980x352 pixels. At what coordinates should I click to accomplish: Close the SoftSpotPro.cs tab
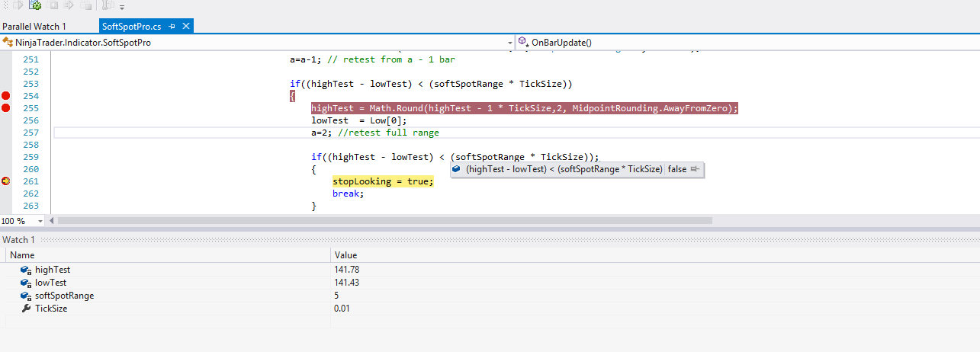pyautogui.click(x=185, y=27)
